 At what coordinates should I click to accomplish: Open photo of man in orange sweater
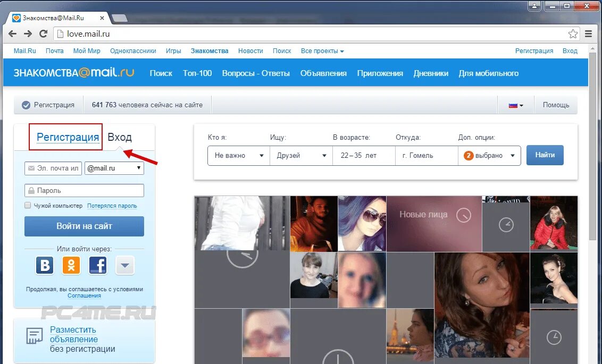(314, 224)
